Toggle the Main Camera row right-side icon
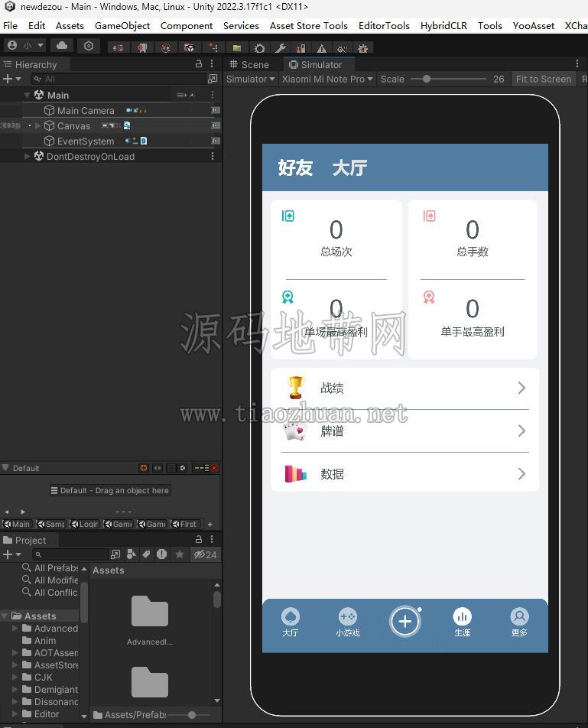The width and height of the screenshot is (588, 728). pyautogui.click(x=216, y=110)
